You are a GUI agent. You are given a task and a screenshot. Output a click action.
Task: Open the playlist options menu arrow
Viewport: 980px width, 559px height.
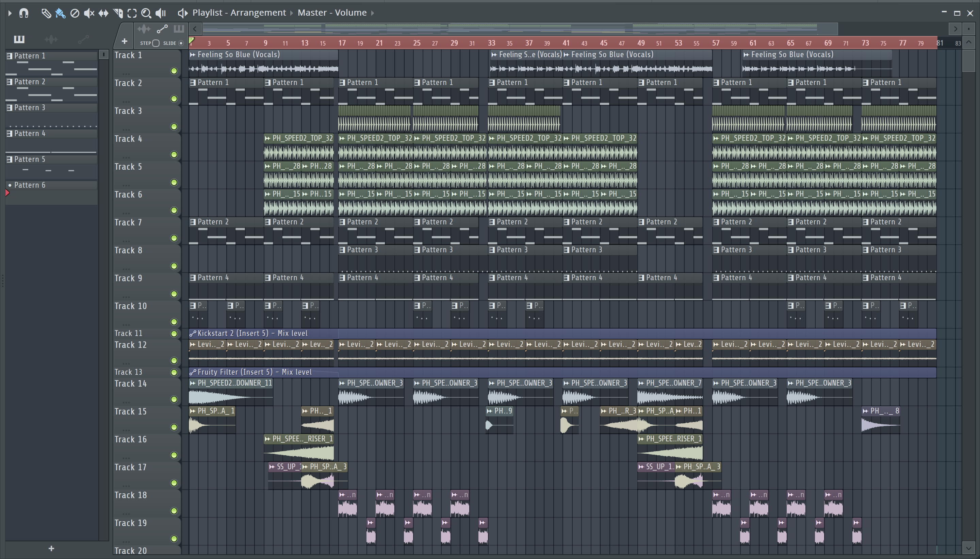10,14
